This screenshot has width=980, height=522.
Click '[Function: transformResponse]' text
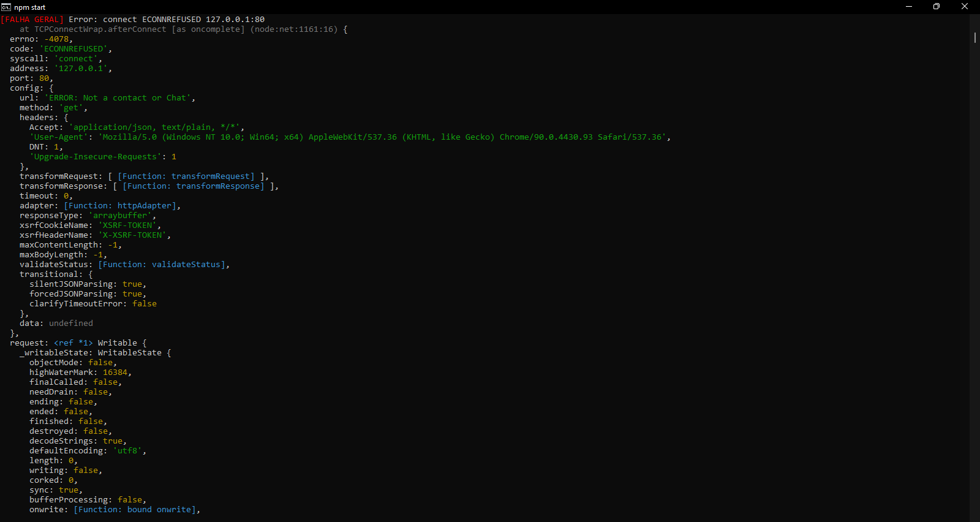click(194, 186)
